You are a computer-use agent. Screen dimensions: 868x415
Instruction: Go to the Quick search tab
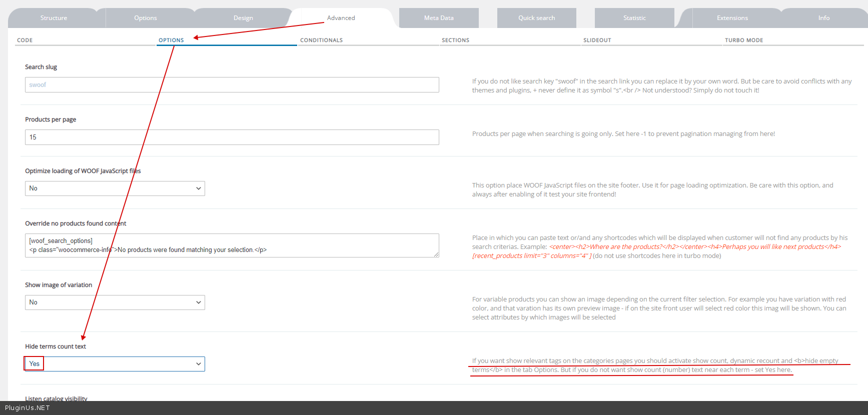click(x=536, y=18)
